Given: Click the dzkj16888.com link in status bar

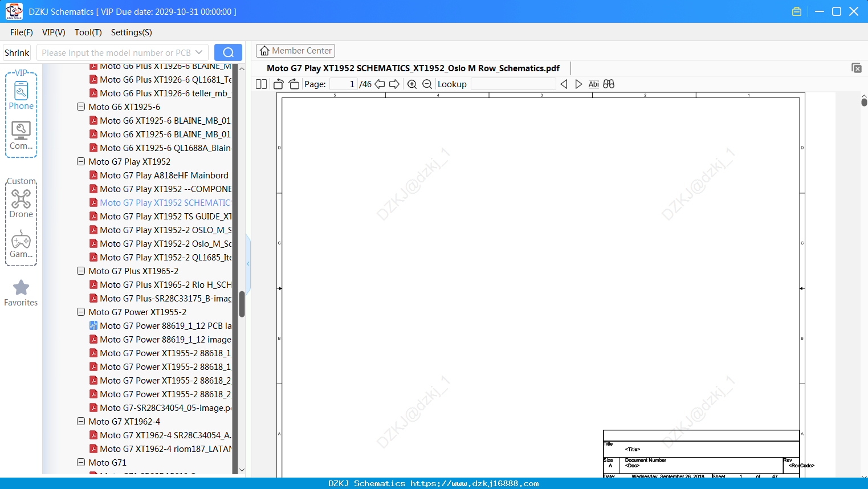Looking at the screenshot, I should 474,483.
